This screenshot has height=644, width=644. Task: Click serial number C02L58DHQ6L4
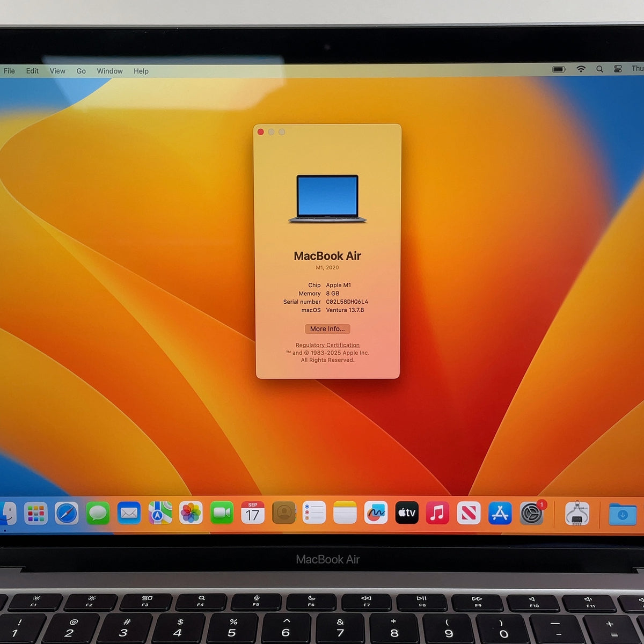tap(347, 302)
